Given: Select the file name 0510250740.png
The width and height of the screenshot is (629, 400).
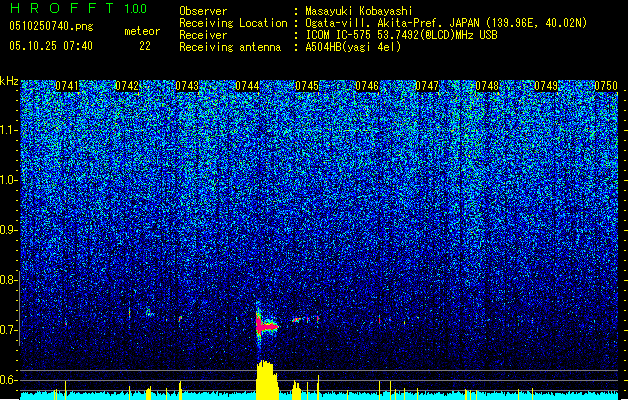Looking at the screenshot, I should coord(51,26).
